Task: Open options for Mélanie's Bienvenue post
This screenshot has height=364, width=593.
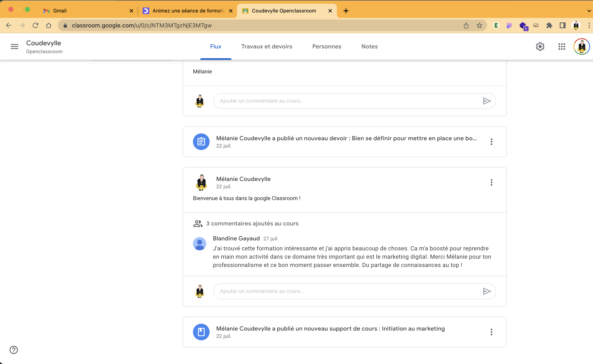Action: tap(491, 182)
